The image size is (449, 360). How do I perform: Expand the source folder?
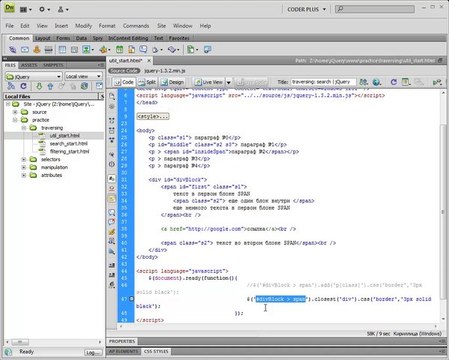point(15,112)
